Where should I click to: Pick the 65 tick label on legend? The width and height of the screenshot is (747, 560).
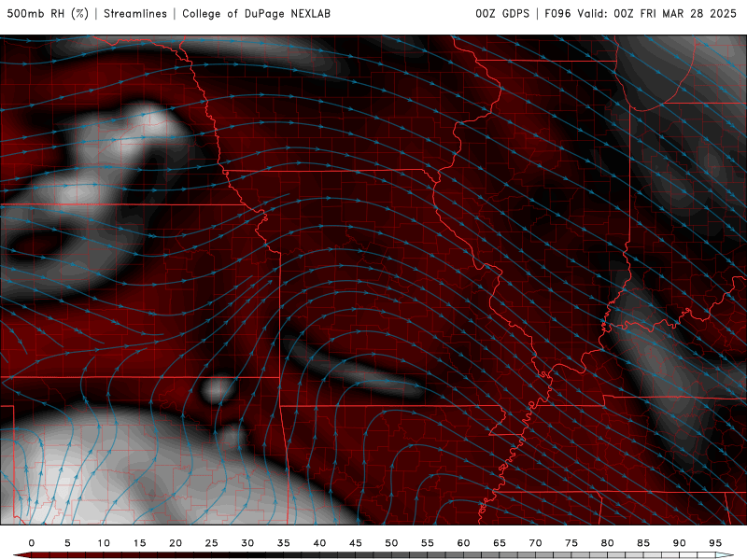point(500,543)
